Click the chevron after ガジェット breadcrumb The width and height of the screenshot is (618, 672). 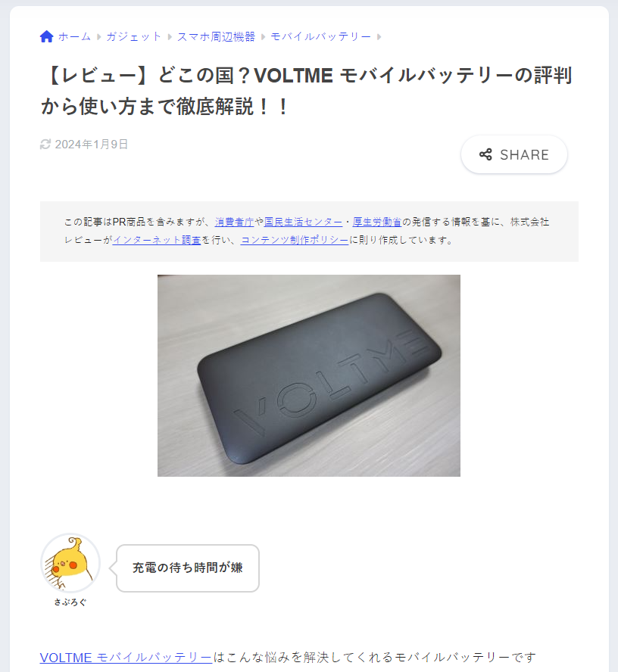coord(170,37)
